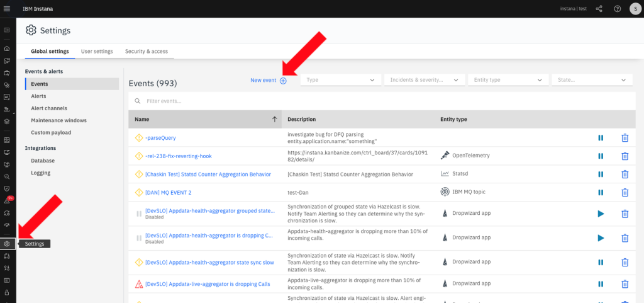Open Appdata-health-aggregator state sync slow link
This screenshot has width=644, height=303.
coord(209,262)
